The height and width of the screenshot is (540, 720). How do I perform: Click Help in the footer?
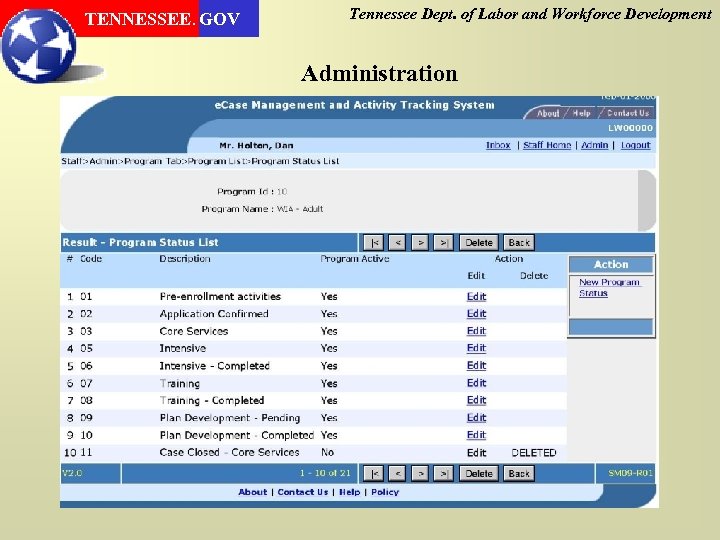tap(349, 492)
